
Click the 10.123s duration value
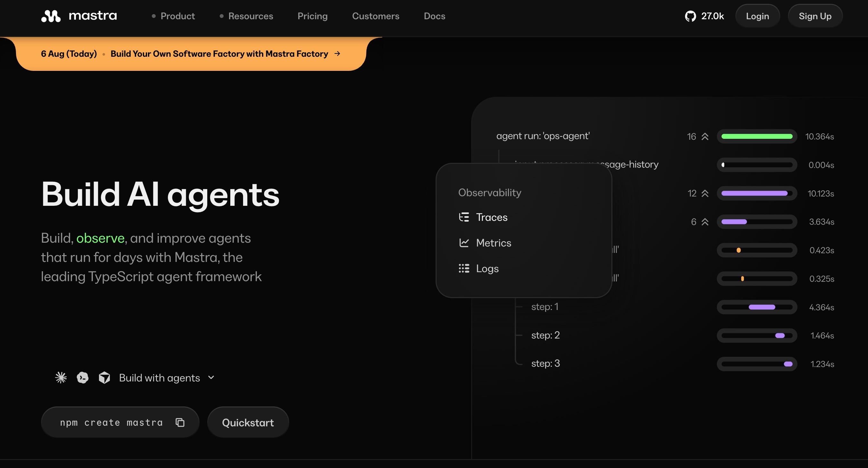[821, 194]
